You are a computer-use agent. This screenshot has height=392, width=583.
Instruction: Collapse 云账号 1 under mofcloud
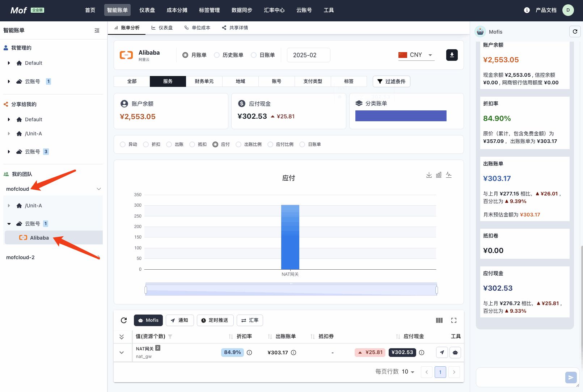pos(9,224)
